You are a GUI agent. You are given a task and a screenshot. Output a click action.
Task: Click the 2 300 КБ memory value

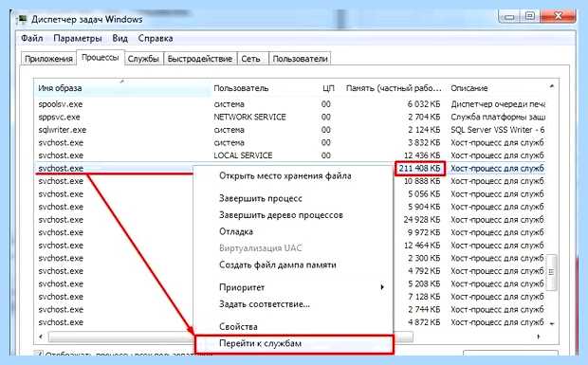click(424, 258)
